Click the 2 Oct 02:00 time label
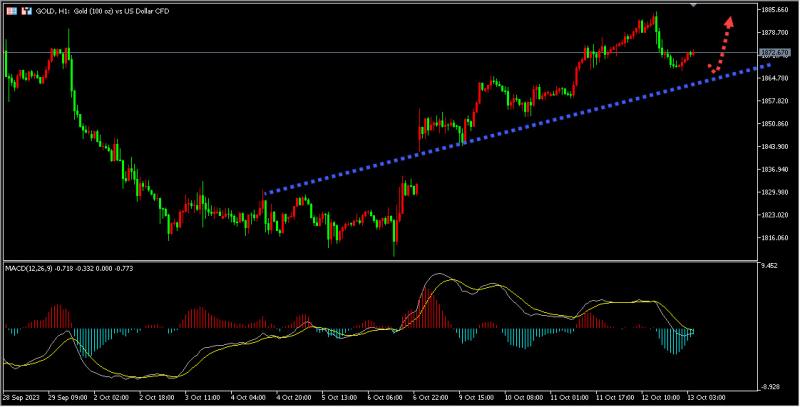This screenshot has width=800, height=407. 111,397
